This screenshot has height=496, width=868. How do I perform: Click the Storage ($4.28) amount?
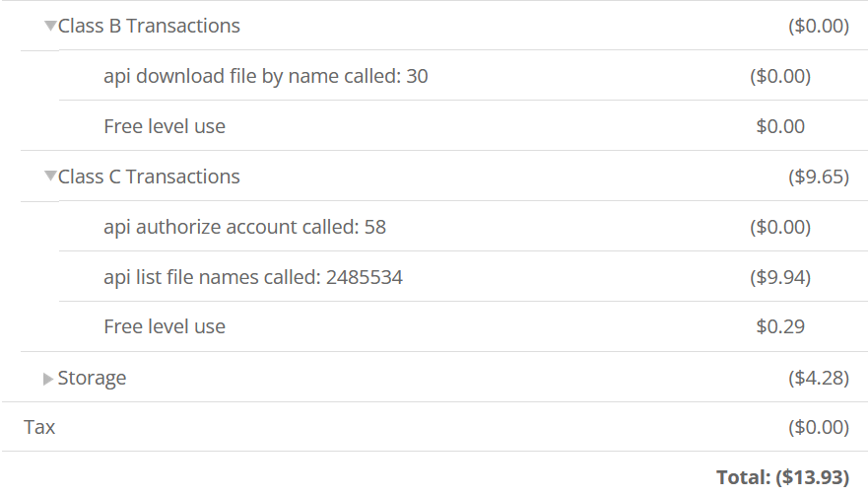(x=819, y=378)
